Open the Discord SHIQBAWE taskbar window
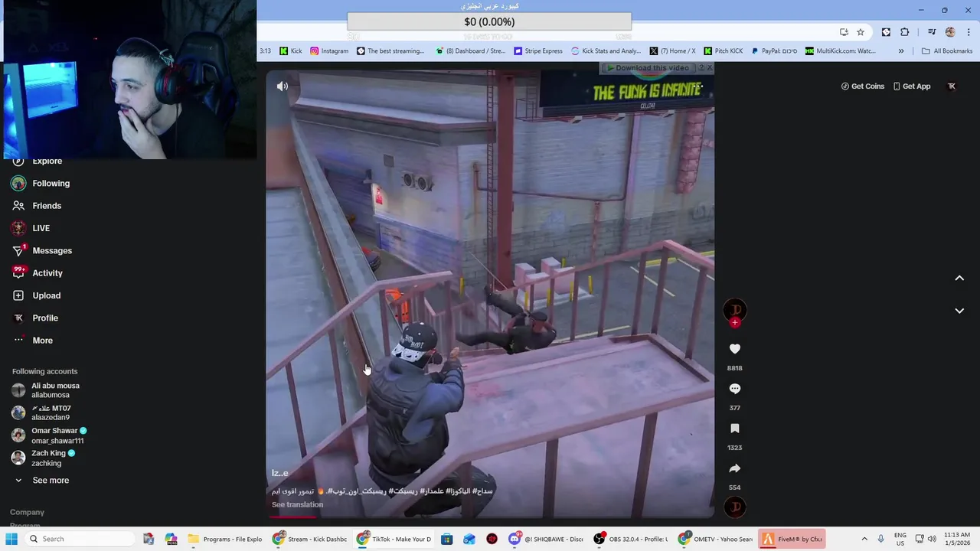The height and width of the screenshot is (551, 980). point(547,539)
